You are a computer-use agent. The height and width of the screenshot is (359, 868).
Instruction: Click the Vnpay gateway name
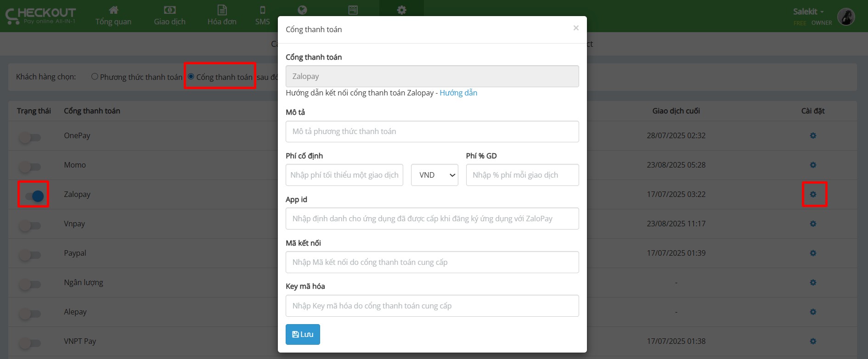pos(74,224)
